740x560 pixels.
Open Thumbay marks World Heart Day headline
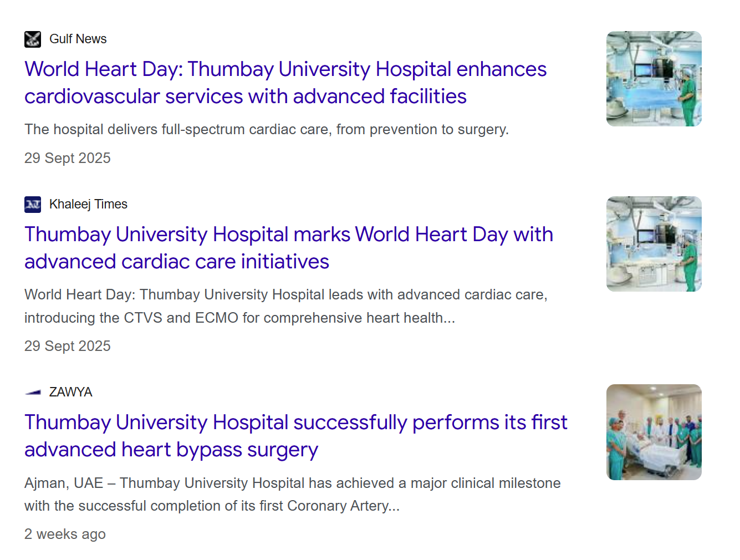[288, 235]
